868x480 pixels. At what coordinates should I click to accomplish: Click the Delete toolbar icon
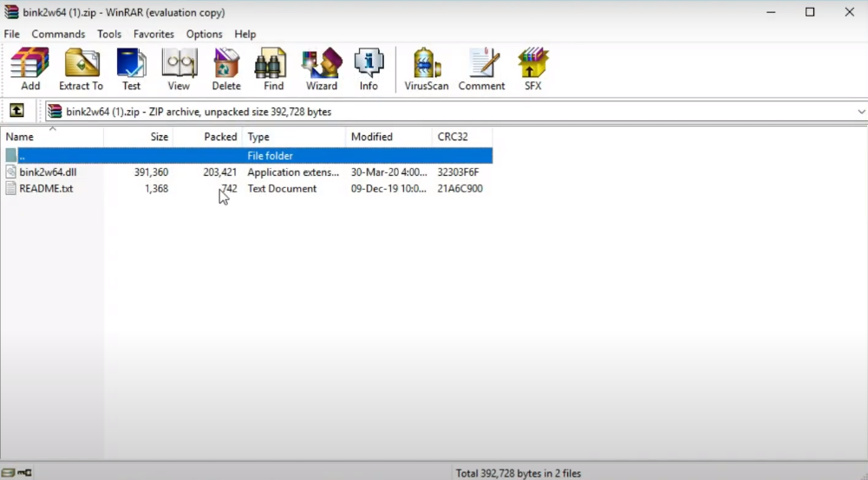[x=226, y=69]
